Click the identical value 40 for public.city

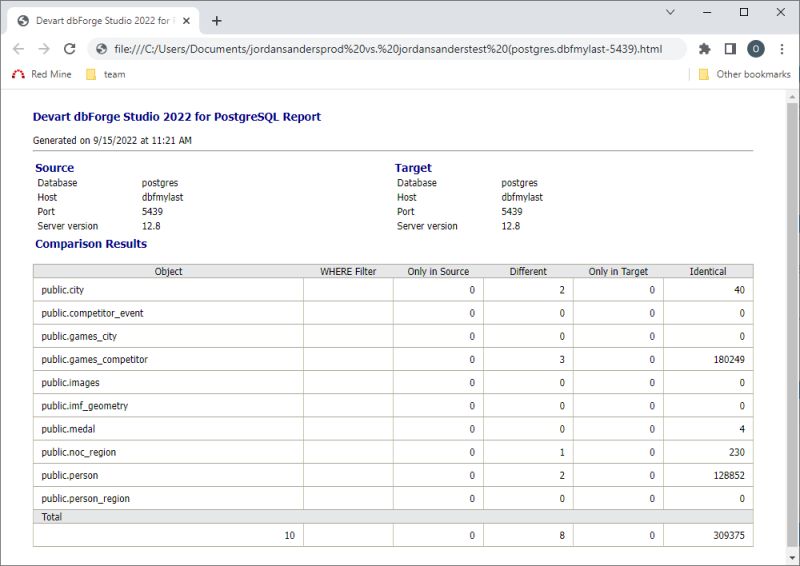[739, 290]
